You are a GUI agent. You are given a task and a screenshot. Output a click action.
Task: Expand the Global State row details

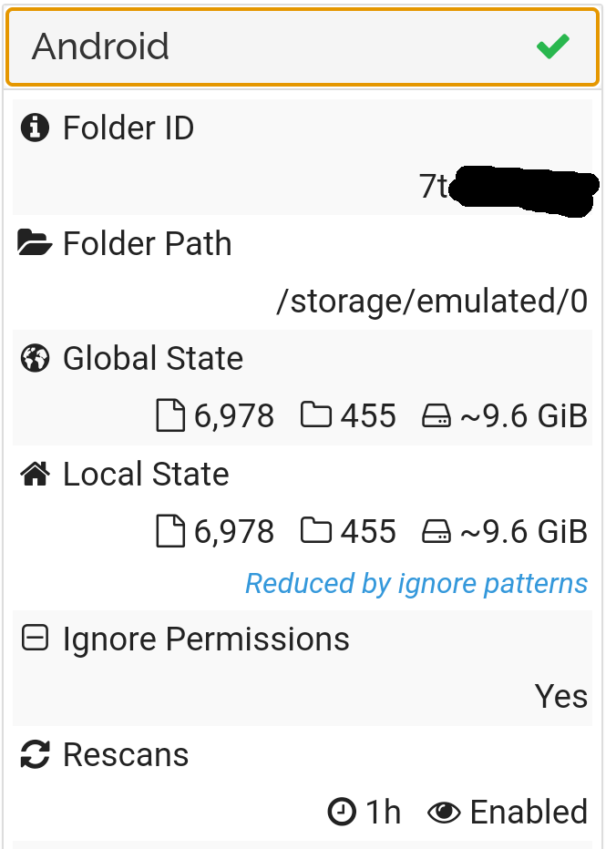point(153,358)
